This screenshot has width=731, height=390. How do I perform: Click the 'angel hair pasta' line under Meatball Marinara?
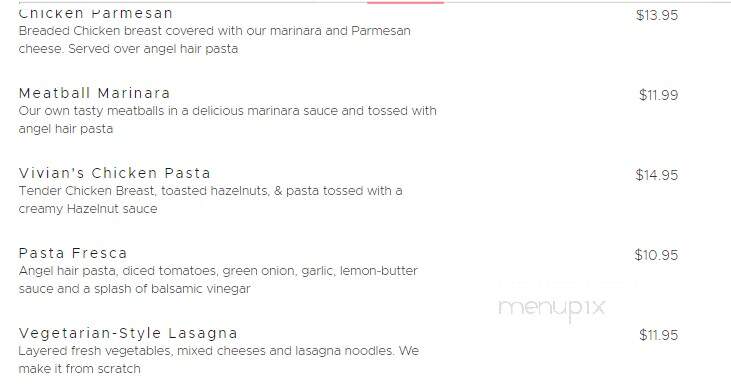point(66,129)
